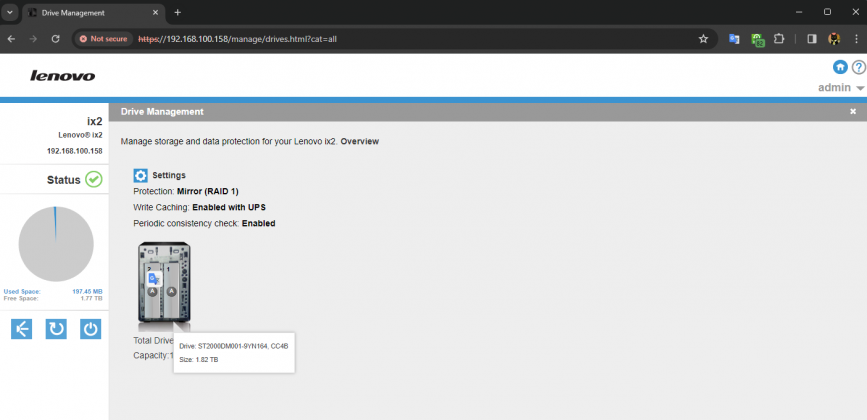Click the power shutdown icon

click(90, 329)
